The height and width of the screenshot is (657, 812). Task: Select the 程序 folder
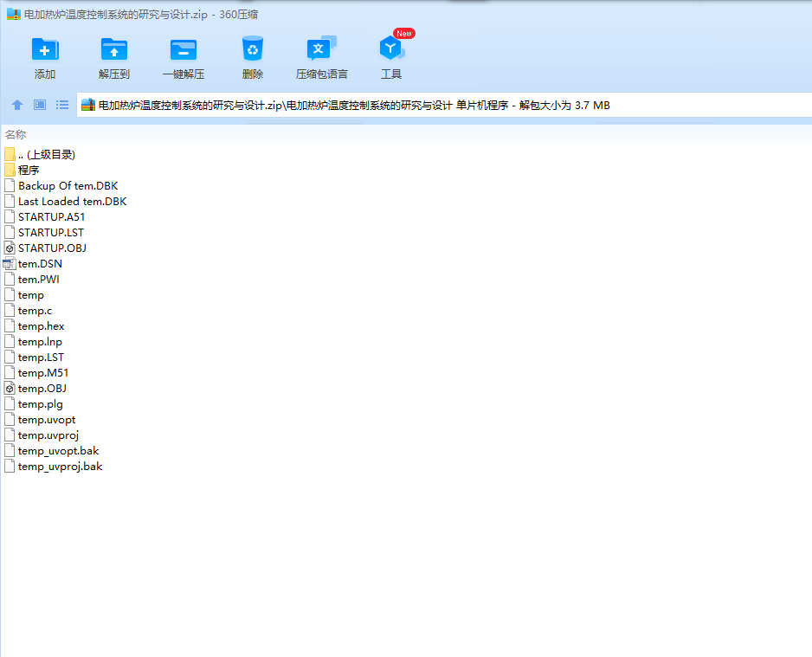coord(29,171)
